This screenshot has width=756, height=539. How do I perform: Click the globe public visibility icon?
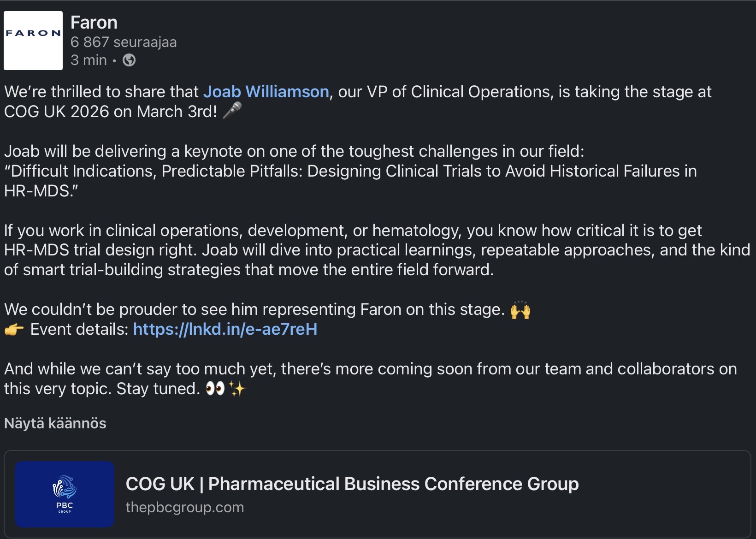(x=129, y=60)
